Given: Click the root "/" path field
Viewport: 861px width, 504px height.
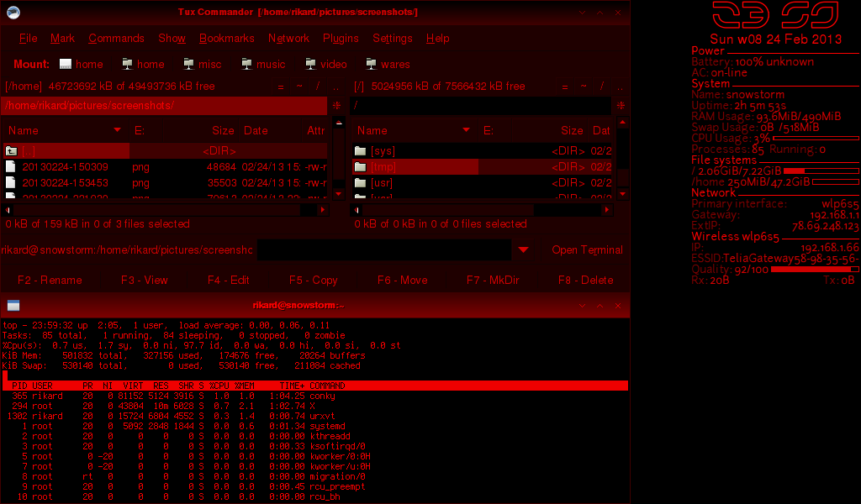Looking at the screenshot, I should pyautogui.click(x=480, y=105).
